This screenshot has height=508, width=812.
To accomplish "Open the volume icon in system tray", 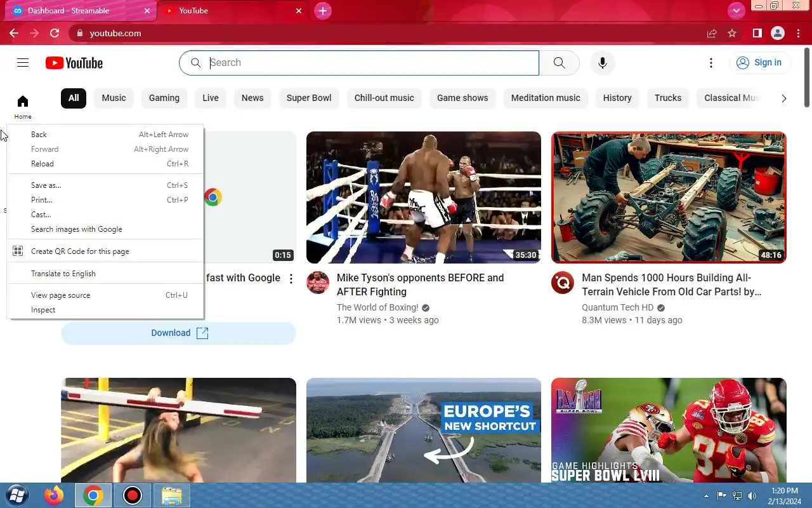I will click(752, 496).
